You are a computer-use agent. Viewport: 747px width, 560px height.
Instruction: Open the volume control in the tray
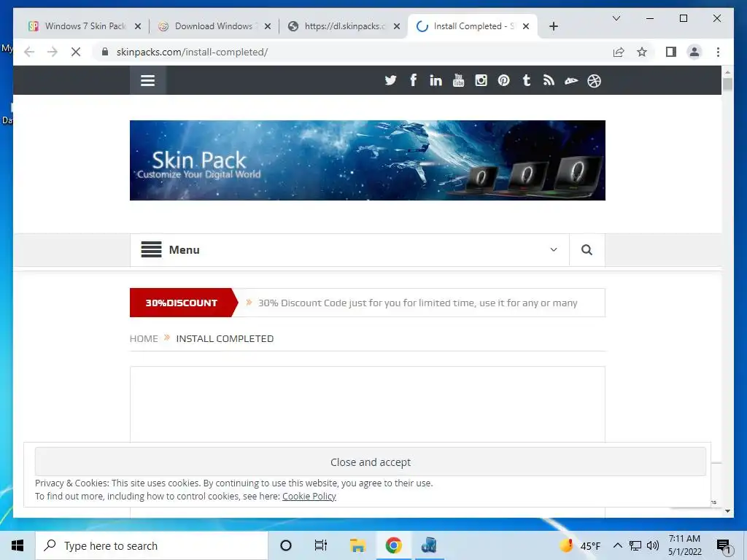[x=653, y=545]
